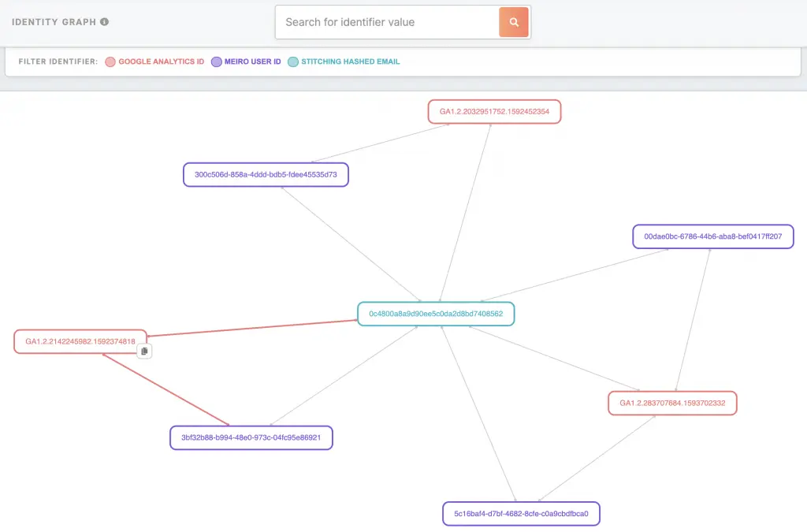
Task: Select node GA1.2.2032951752.1592452354 at the top
Action: tap(494, 111)
